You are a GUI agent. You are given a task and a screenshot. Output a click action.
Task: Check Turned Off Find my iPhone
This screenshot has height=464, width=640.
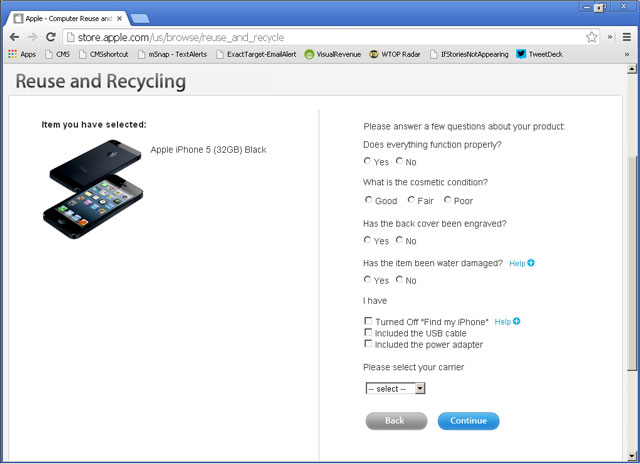pos(368,321)
